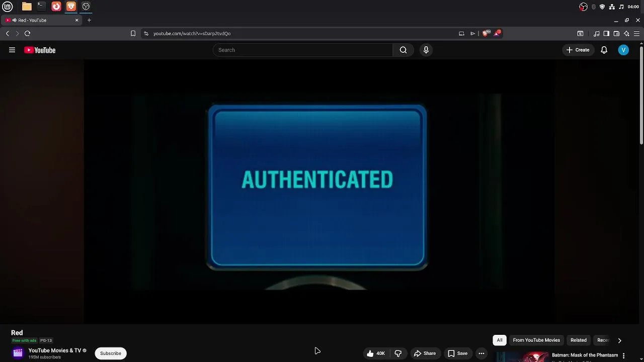644x362 pixels.
Task: Open Brave Wallet icon
Action: (616, 34)
